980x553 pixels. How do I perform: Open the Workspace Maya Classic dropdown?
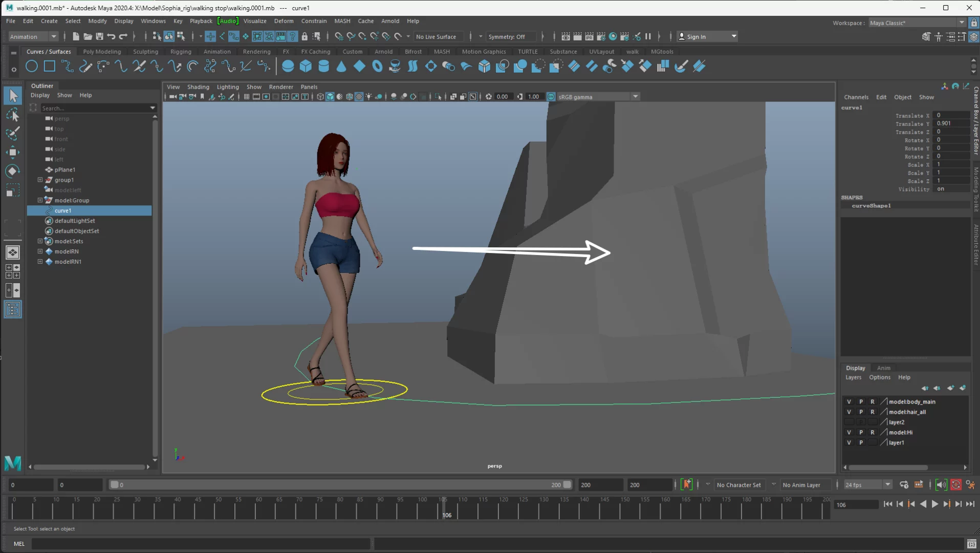[917, 23]
